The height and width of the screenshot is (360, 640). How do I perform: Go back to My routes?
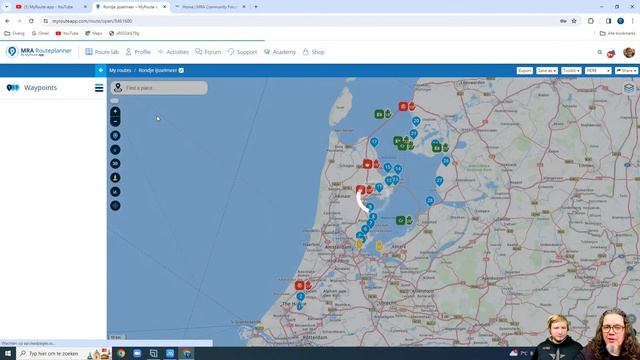click(x=120, y=70)
